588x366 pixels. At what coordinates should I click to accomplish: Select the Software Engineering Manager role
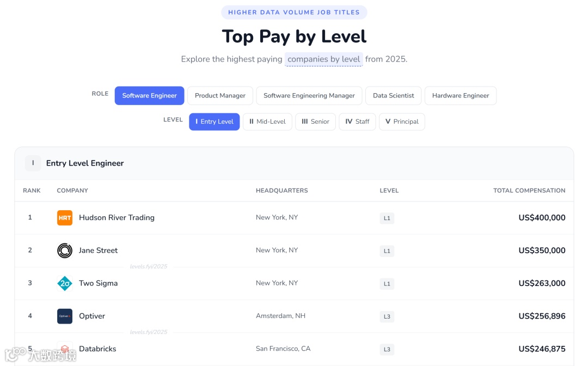[x=309, y=96]
